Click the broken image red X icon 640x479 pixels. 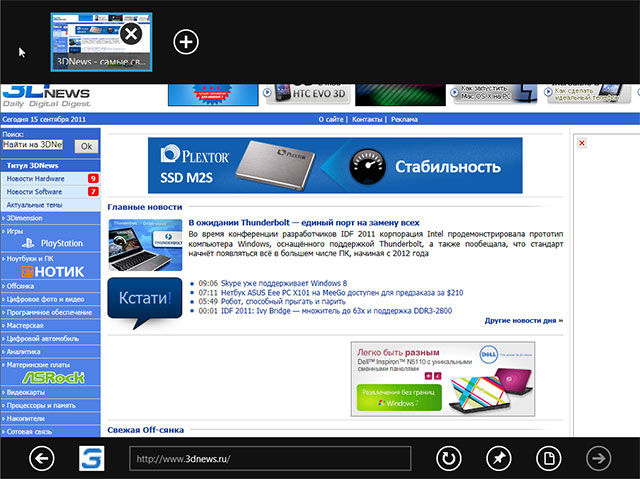click(x=582, y=143)
